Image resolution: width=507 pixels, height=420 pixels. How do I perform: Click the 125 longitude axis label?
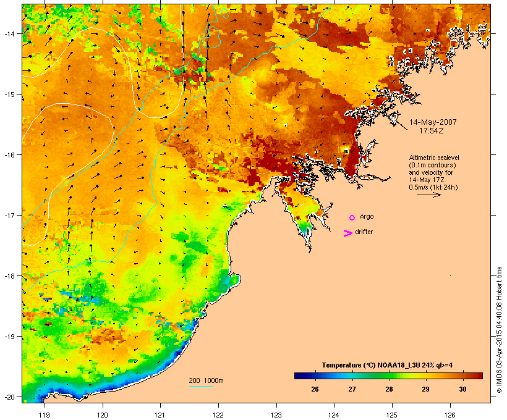392,415
